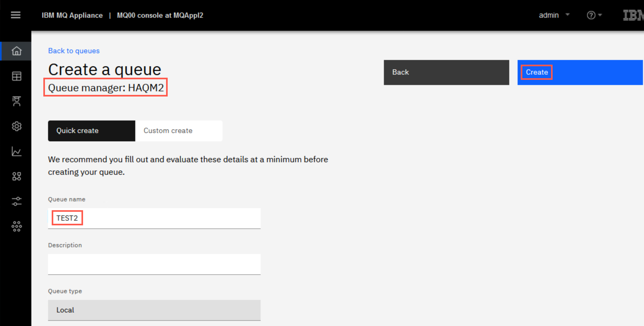Open the line chart monitoring icon
The height and width of the screenshot is (326, 644).
click(x=16, y=151)
